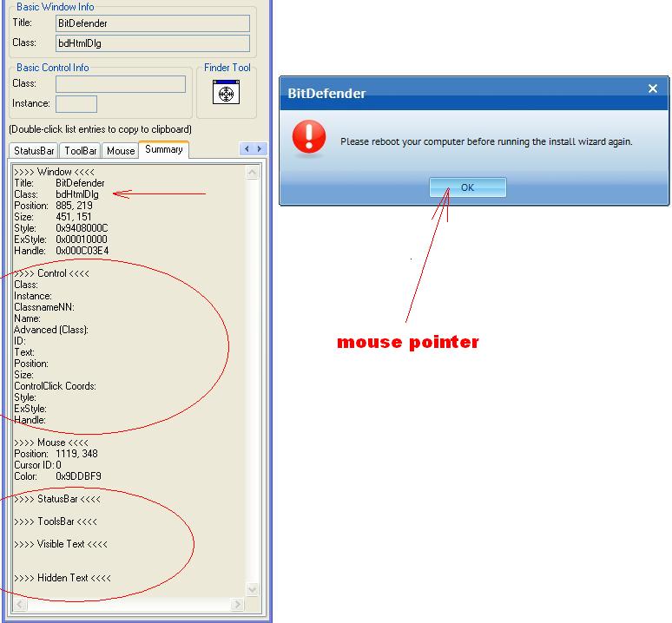
Task: Open the Mouse tab
Action: 121,151
